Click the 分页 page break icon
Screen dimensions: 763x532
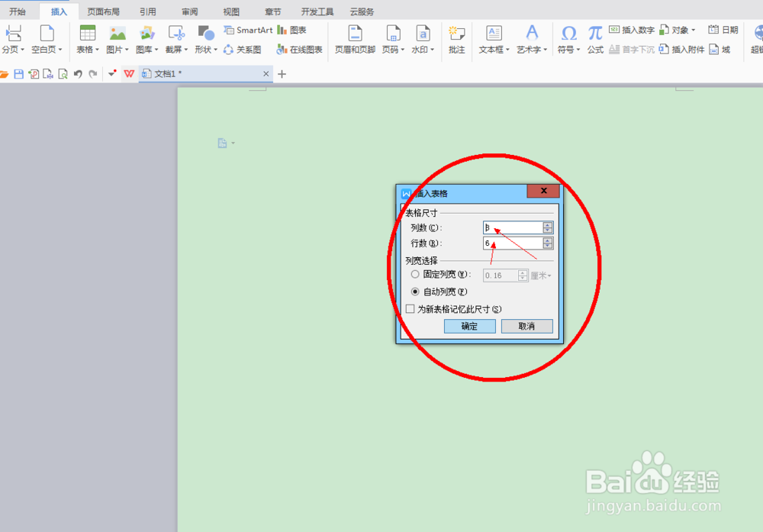click(x=14, y=33)
